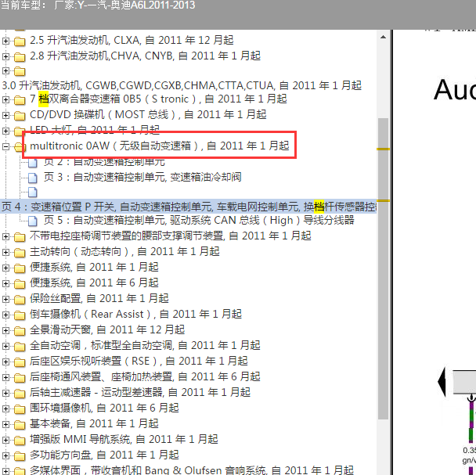This screenshot has height=475, width=476.
Task: Click folder icon of 后座椅通风装置 entry
Action: point(20,378)
